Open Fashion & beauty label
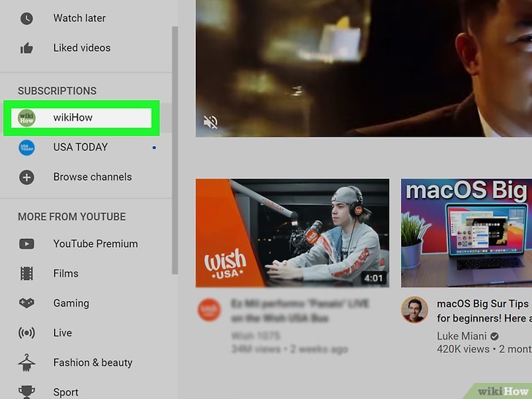 pos(93,362)
